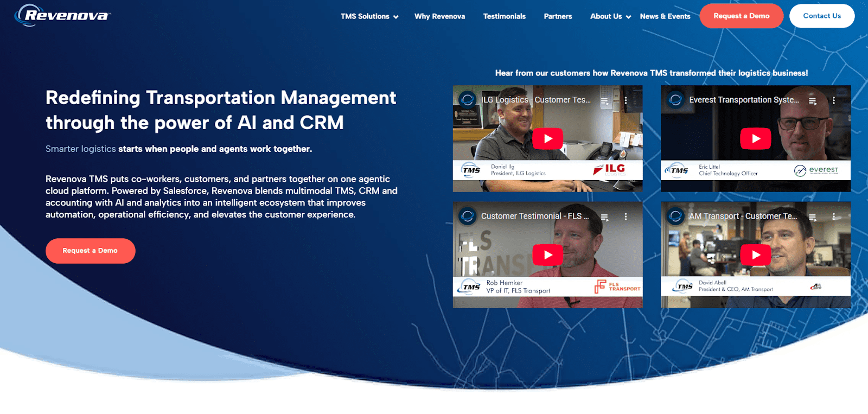868x414 pixels.
Task: Open the Partners nav item
Action: (x=558, y=16)
